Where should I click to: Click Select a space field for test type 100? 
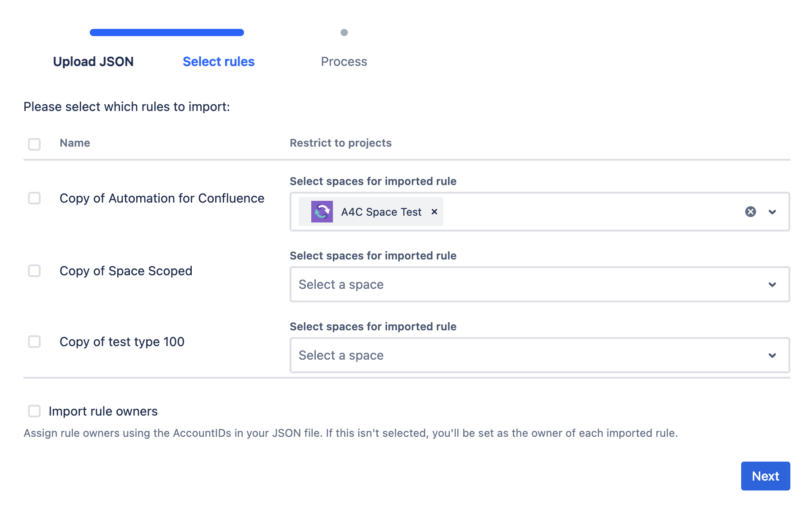540,355
